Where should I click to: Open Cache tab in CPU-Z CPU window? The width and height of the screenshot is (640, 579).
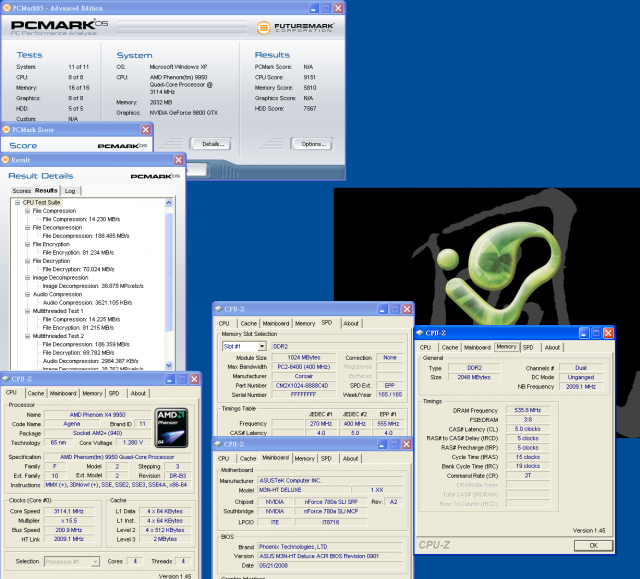pyautogui.click(x=36, y=393)
